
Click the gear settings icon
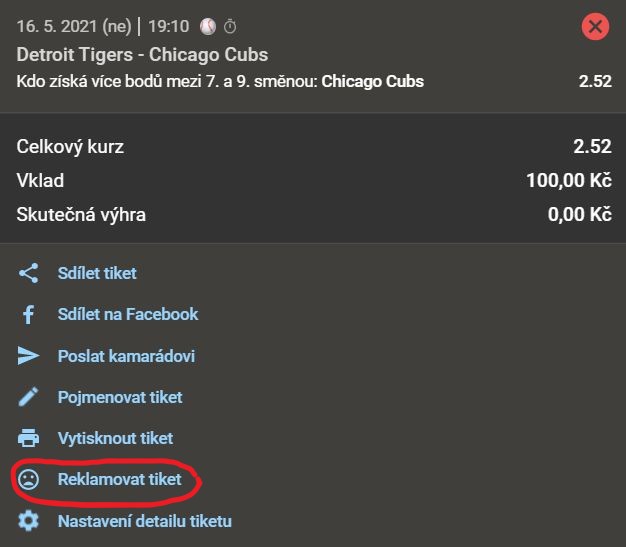coord(28,521)
